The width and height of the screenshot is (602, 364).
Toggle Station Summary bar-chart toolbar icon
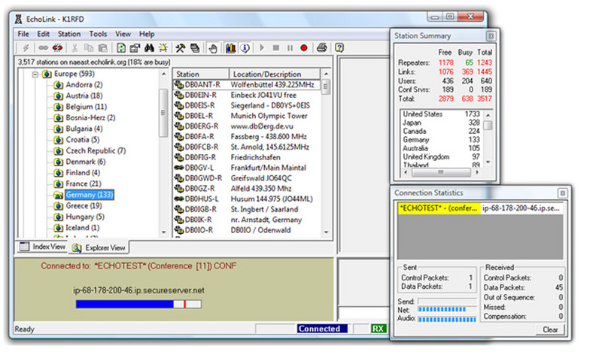230,48
